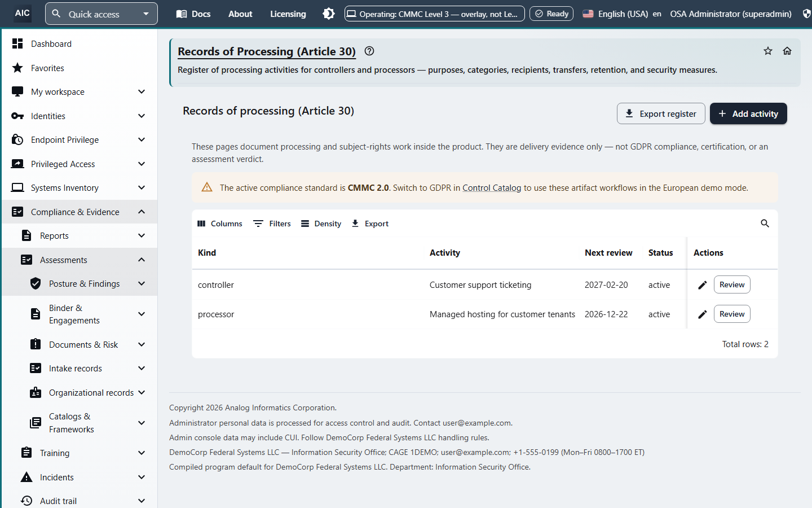Star this page as a favorite

point(768,51)
